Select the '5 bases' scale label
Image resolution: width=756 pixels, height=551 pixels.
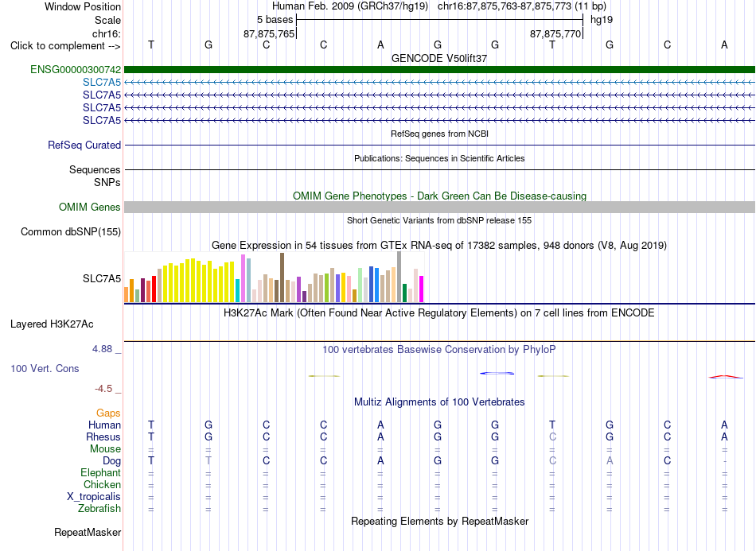275,20
